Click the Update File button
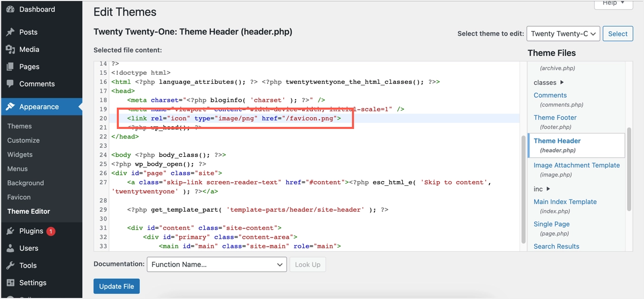The height and width of the screenshot is (299, 644). coord(116,286)
